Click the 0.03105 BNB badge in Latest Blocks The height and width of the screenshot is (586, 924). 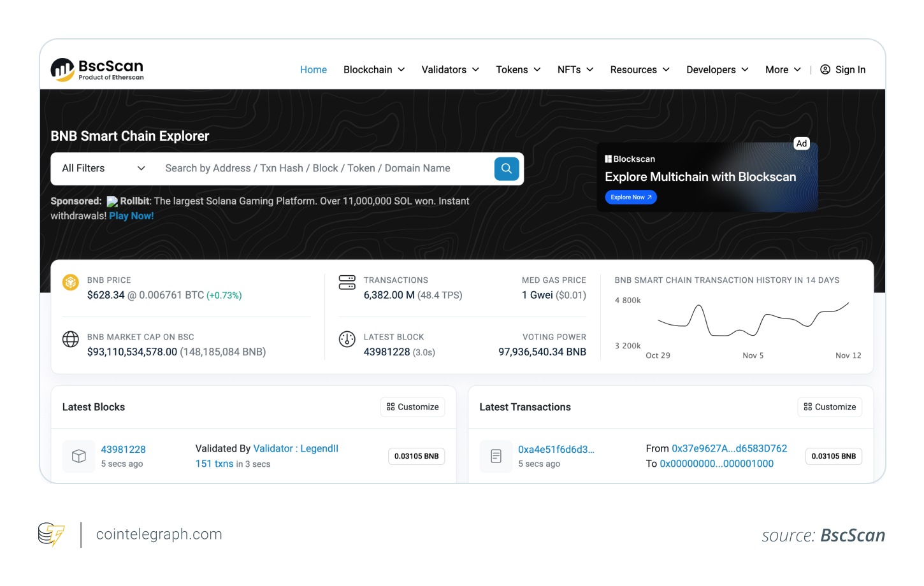click(x=417, y=456)
